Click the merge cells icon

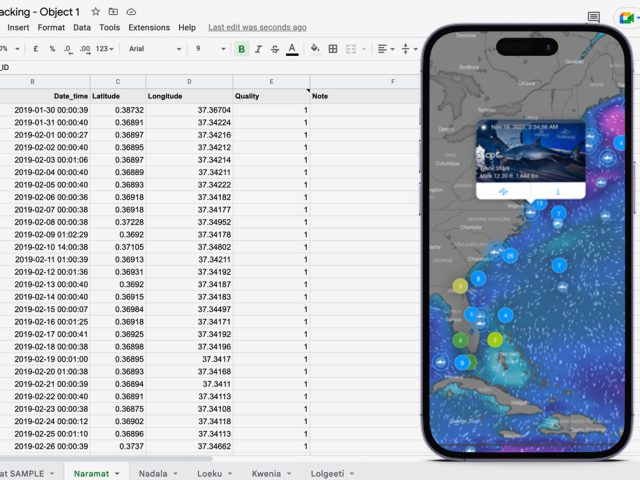click(x=351, y=49)
